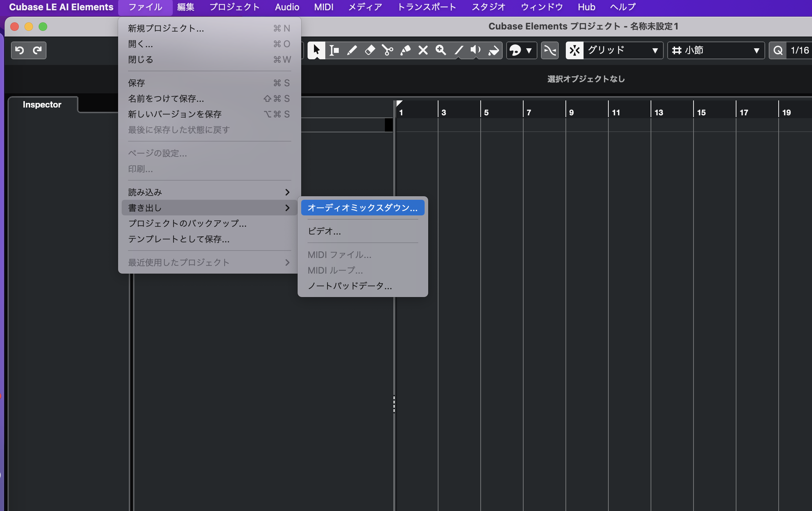Select the Mute X tool
This screenshot has height=511, width=812.
click(x=423, y=50)
